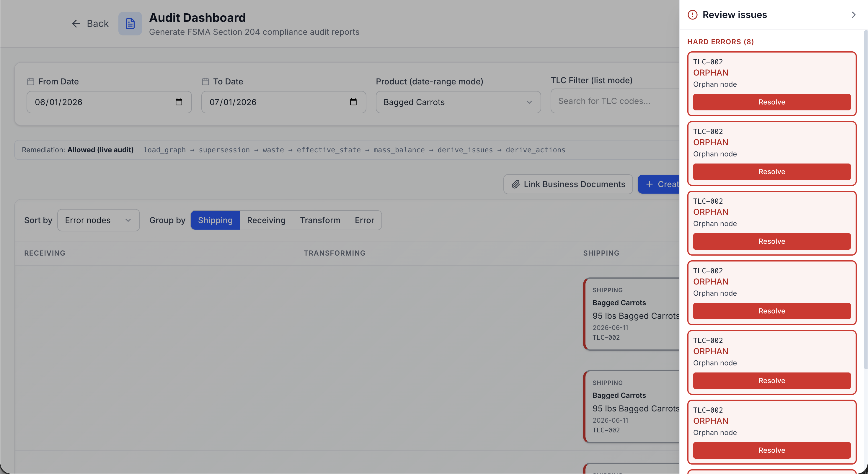Screen dimensions: 868x474
Task: Click the Review issues panel title
Action: point(735,15)
